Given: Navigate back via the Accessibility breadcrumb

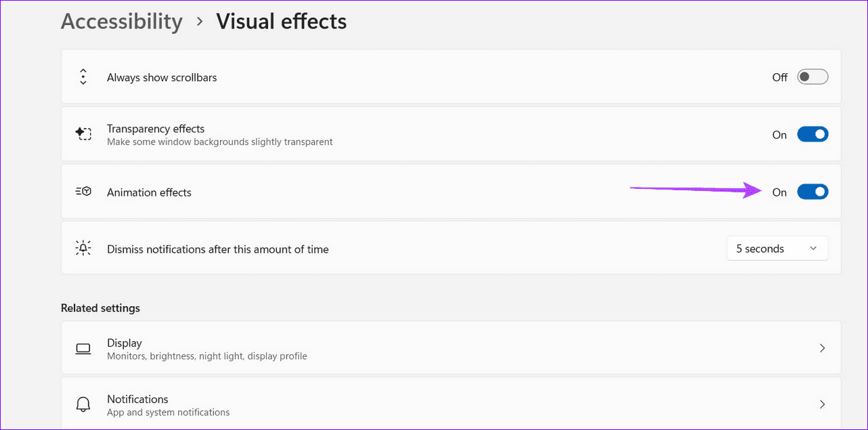Looking at the screenshot, I should point(121,21).
